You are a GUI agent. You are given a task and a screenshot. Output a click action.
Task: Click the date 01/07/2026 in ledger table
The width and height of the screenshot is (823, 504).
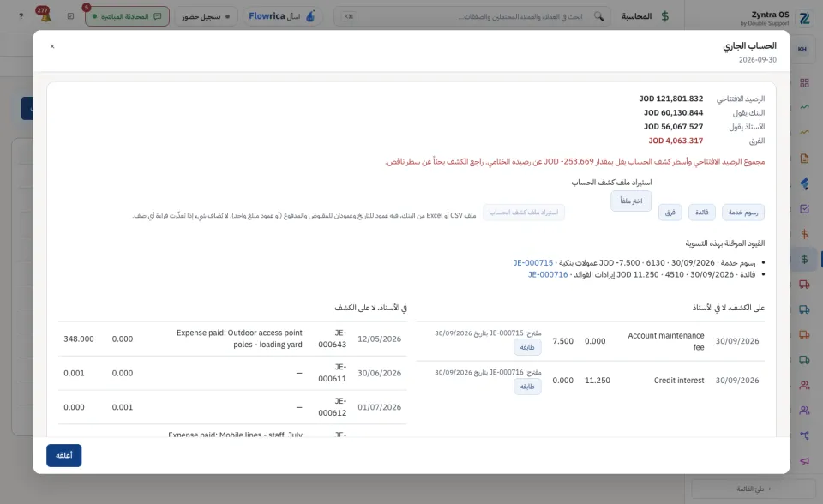379,407
